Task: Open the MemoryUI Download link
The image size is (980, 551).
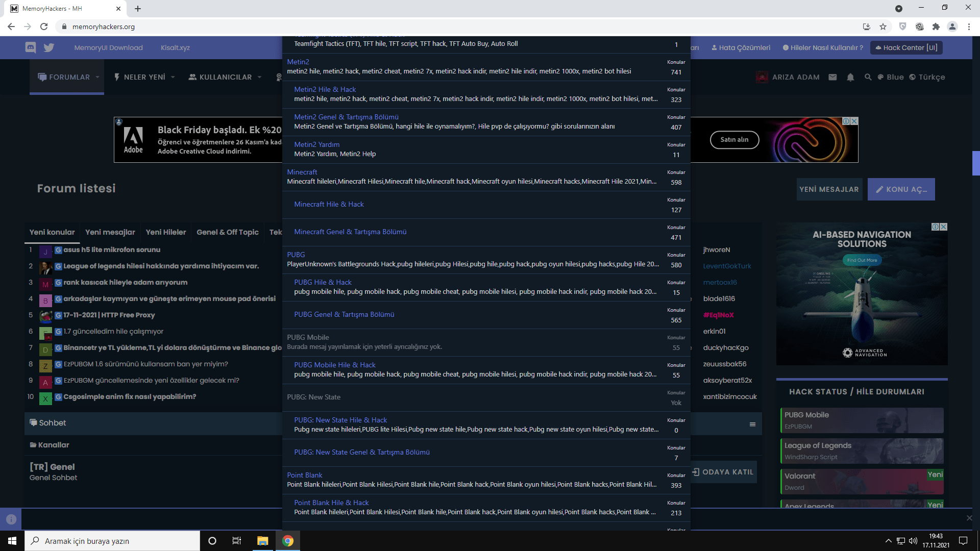Action: pos(109,47)
